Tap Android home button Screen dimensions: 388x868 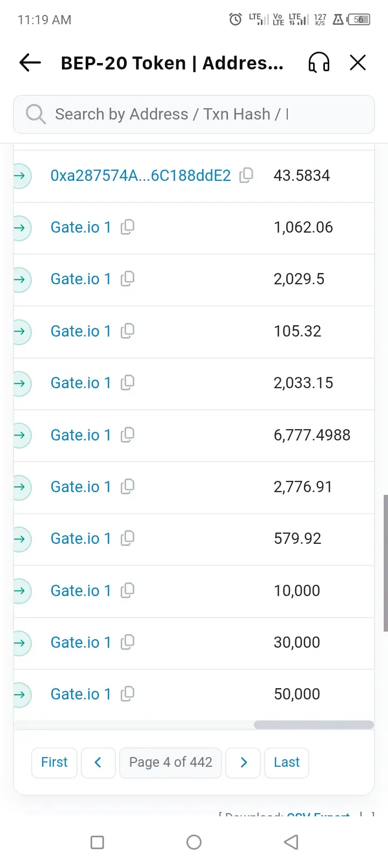194,842
